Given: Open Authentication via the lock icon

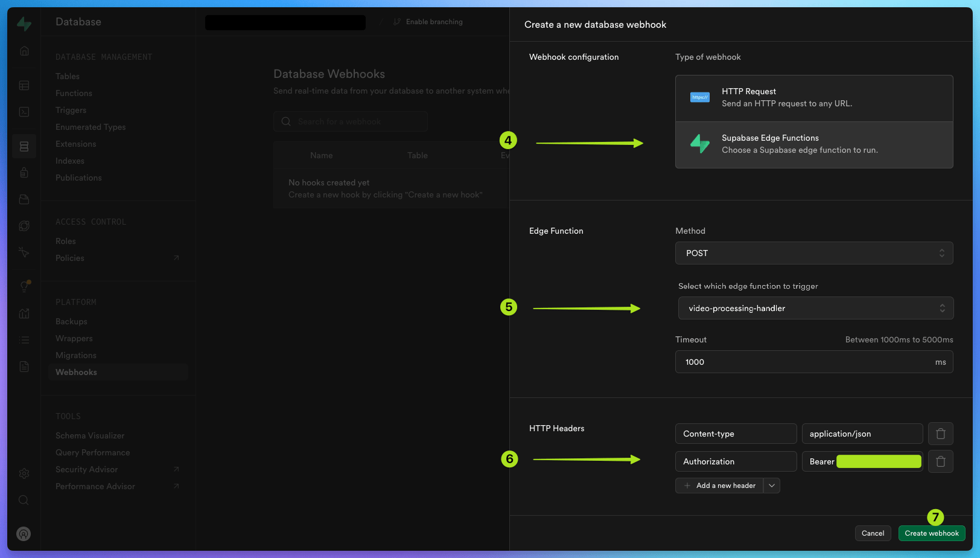Looking at the screenshot, I should coord(24,172).
